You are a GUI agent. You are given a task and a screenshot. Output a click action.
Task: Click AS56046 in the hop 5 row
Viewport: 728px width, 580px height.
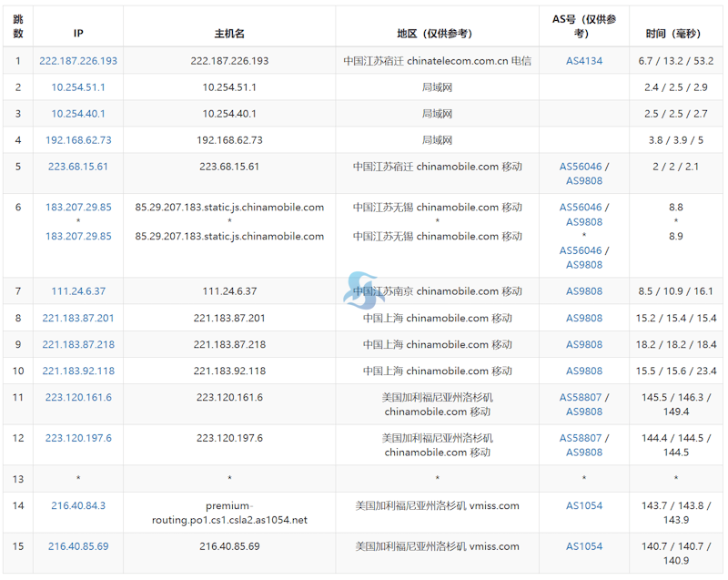click(x=581, y=167)
